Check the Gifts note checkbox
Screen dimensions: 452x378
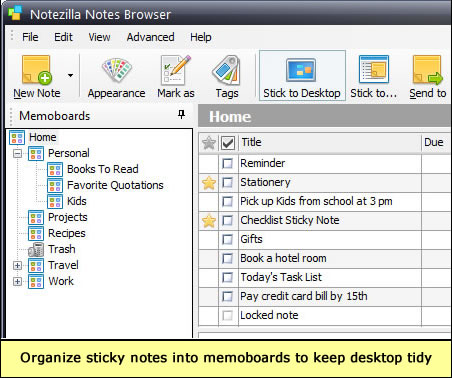[x=228, y=239]
